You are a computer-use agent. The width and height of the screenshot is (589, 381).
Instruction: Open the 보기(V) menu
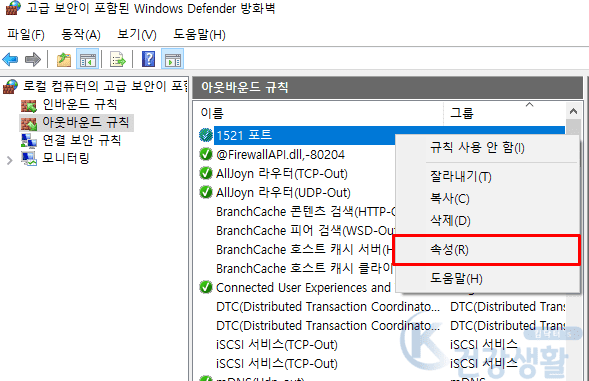(137, 35)
